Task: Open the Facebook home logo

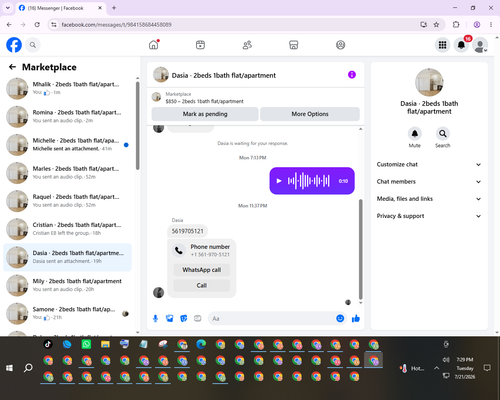Action: [14, 45]
